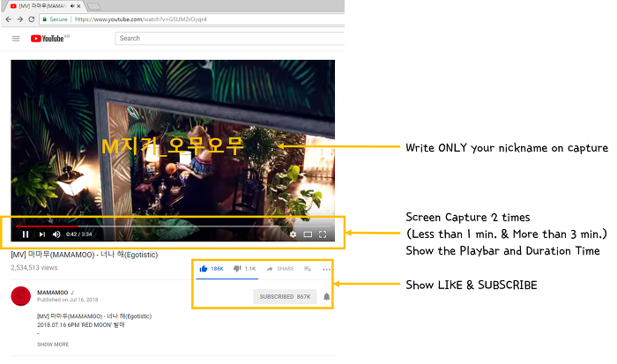Close the MAMAMOO browser tab
617x364 pixels.
(x=78, y=6)
